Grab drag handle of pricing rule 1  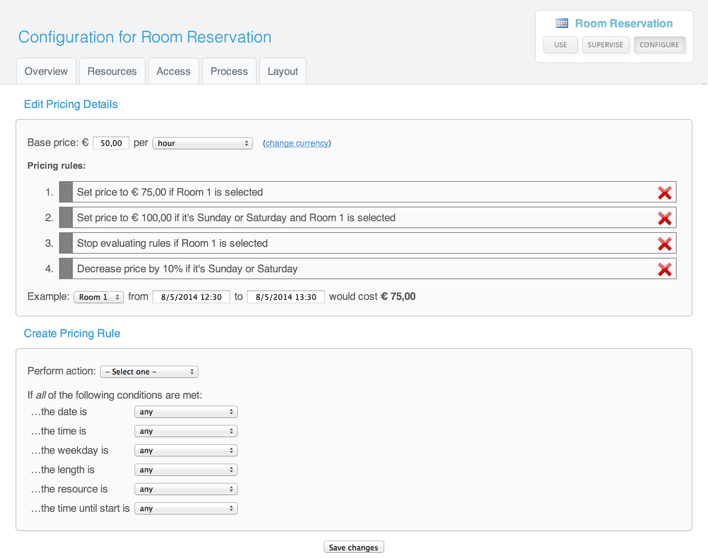point(66,192)
